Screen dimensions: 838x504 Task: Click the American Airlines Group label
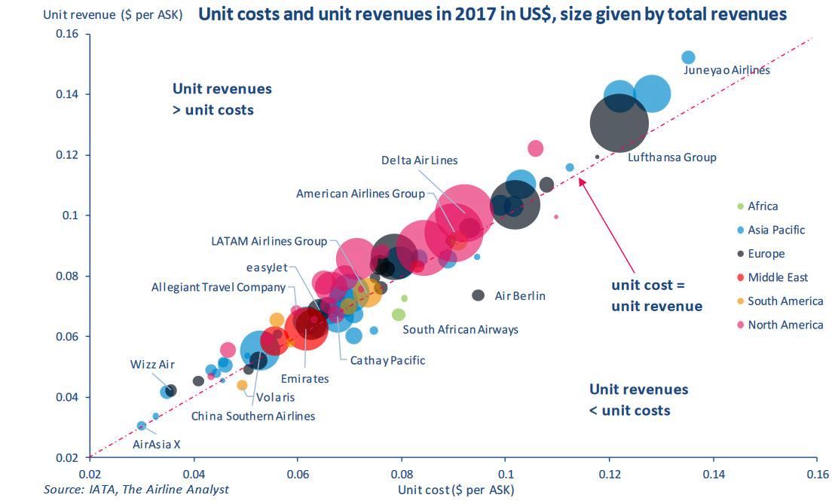tap(360, 194)
